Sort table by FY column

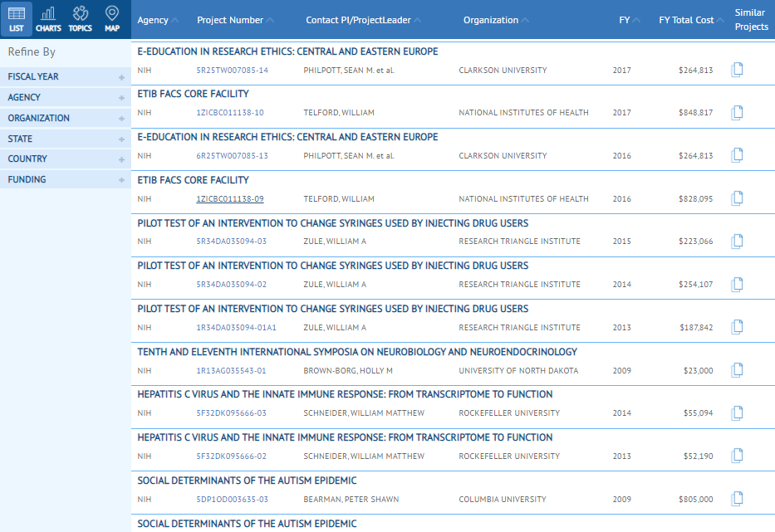[630, 20]
